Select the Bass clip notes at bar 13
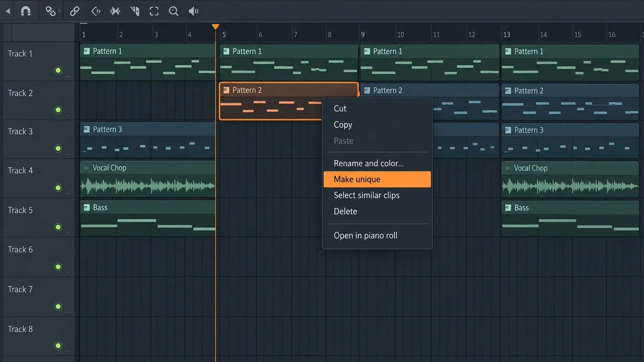Screen dimensions: 644x362 coord(570,225)
